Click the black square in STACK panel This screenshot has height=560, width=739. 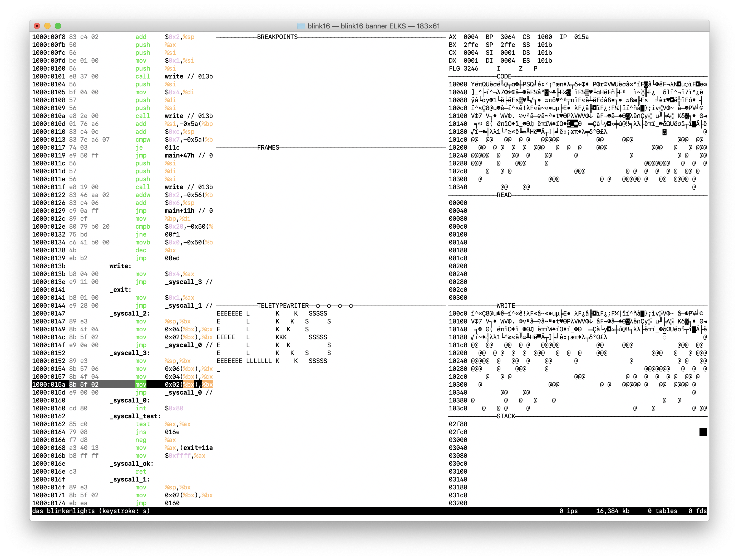[x=703, y=432]
